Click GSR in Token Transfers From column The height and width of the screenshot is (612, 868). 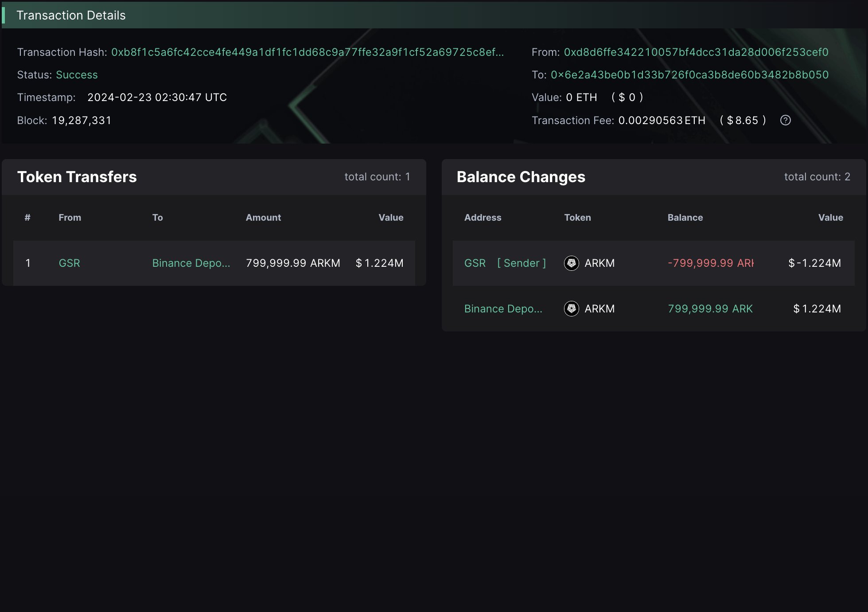click(69, 263)
